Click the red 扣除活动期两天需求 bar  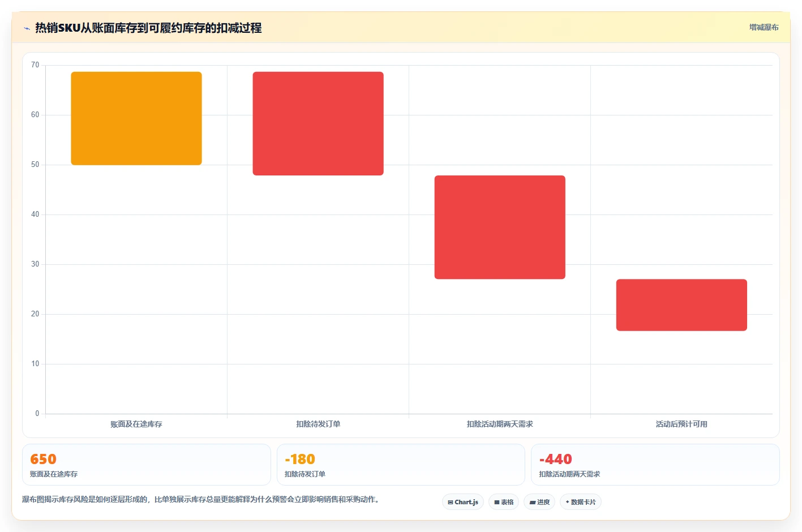tap(500, 227)
